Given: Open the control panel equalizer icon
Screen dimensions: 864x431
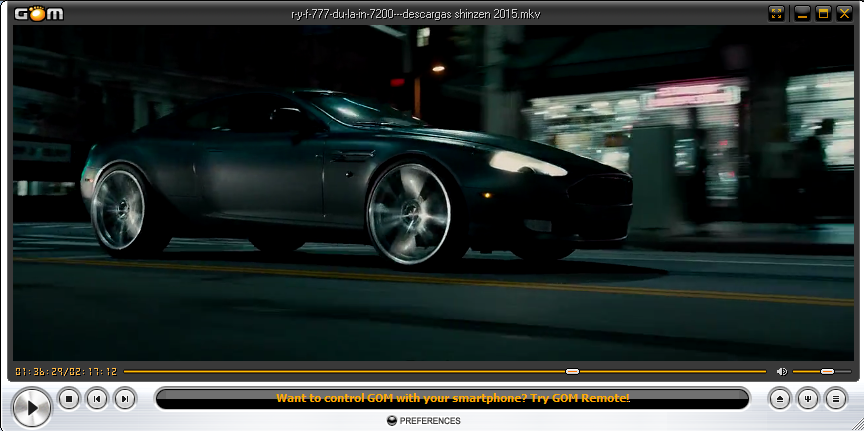Looking at the screenshot, I should coord(807,398).
